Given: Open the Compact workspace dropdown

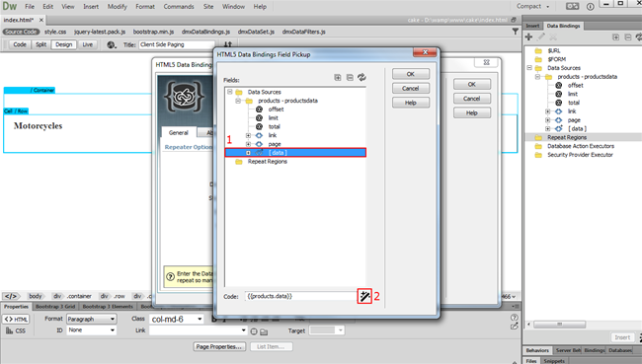Looking at the screenshot, I should click(532, 6).
